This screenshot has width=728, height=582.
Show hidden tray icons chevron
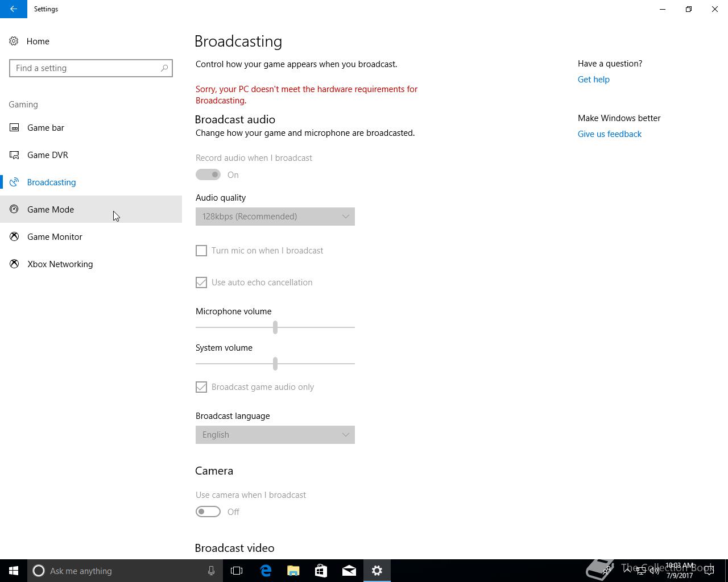pyautogui.click(x=627, y=571)
